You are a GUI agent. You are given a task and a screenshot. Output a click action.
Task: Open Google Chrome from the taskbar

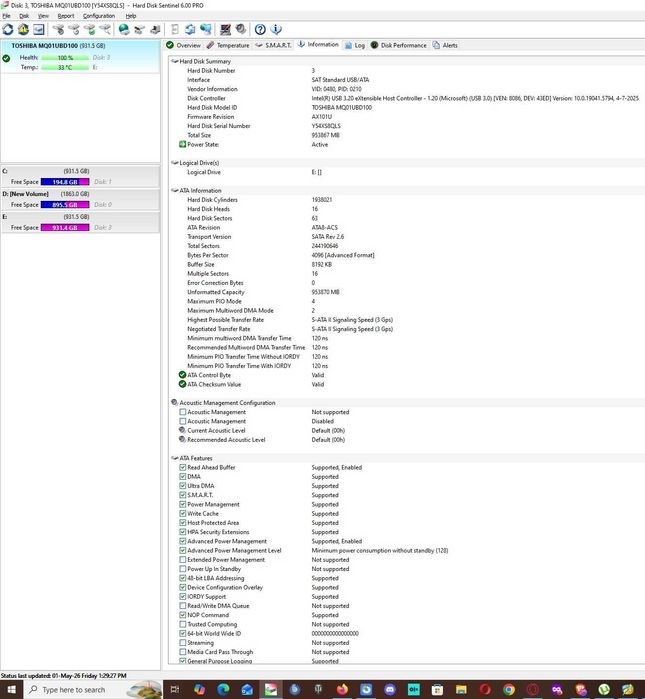point(509,689)
